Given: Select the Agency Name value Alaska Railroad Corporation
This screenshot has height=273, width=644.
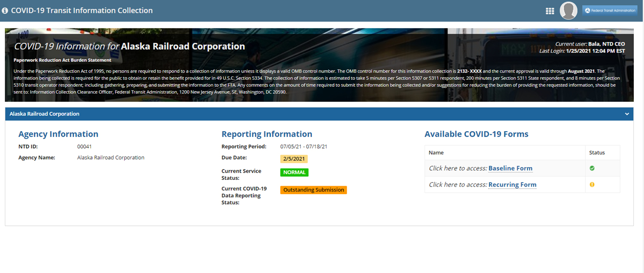Looking at the screenshot, I should tap(111, 158).
